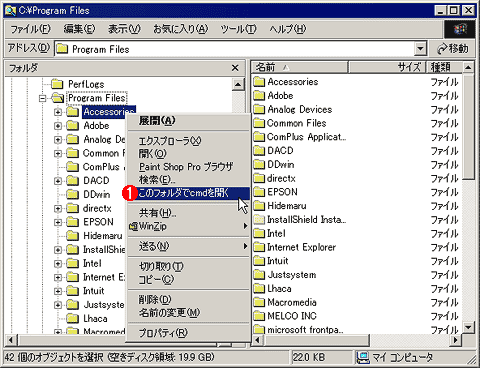
Task: Select the Intel folder icon in file list
Action: (259, 233)
